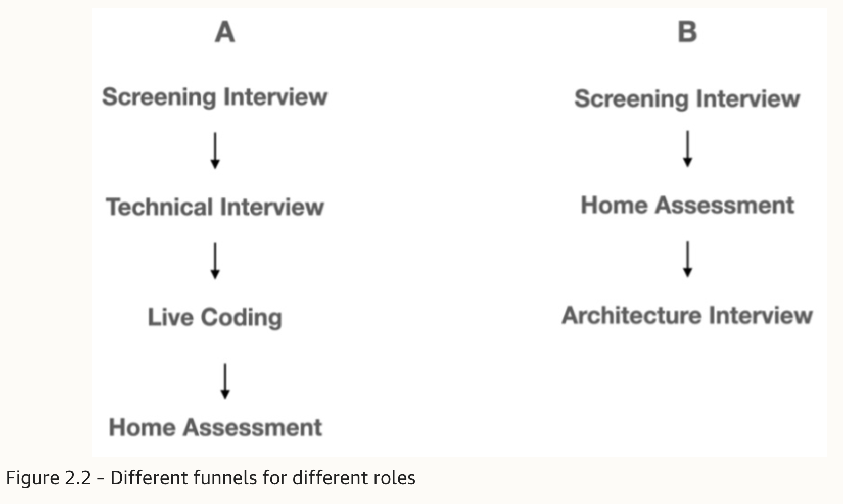Click the Architecture Interview step
This screenshot has height=504, width=843.
687,315
